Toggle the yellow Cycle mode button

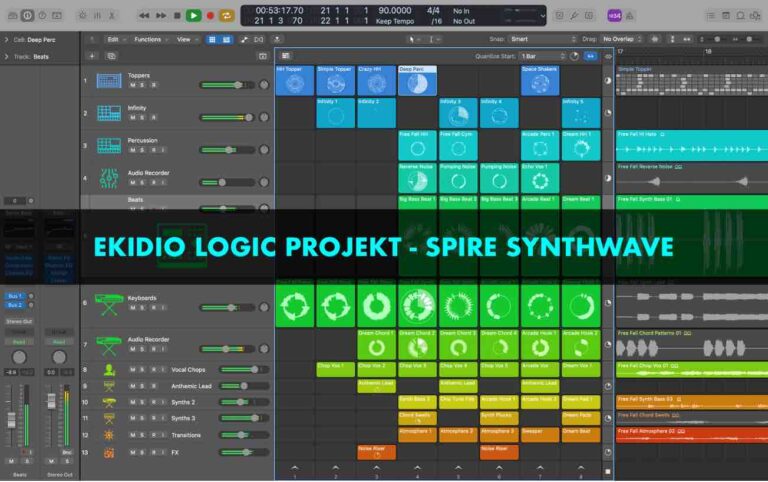click(x=226, y=16)
